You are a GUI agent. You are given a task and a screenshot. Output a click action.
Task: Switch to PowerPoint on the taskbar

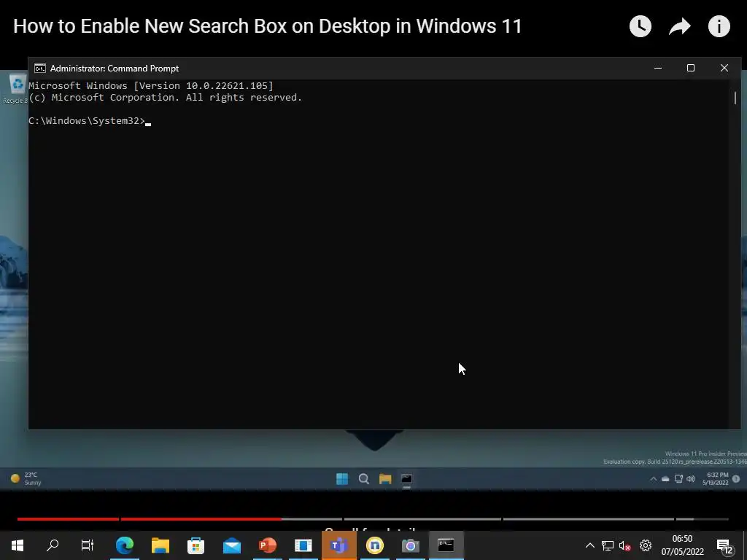point(268,545)
